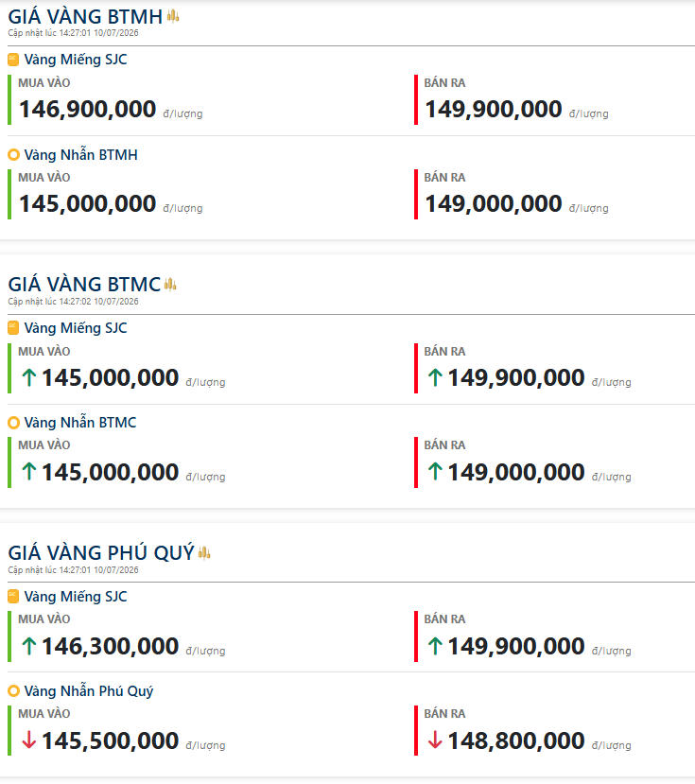Click the ring icon beside Vàng Nhẫn BTMH
Screen dimensions: 695x784
point(13,154)
